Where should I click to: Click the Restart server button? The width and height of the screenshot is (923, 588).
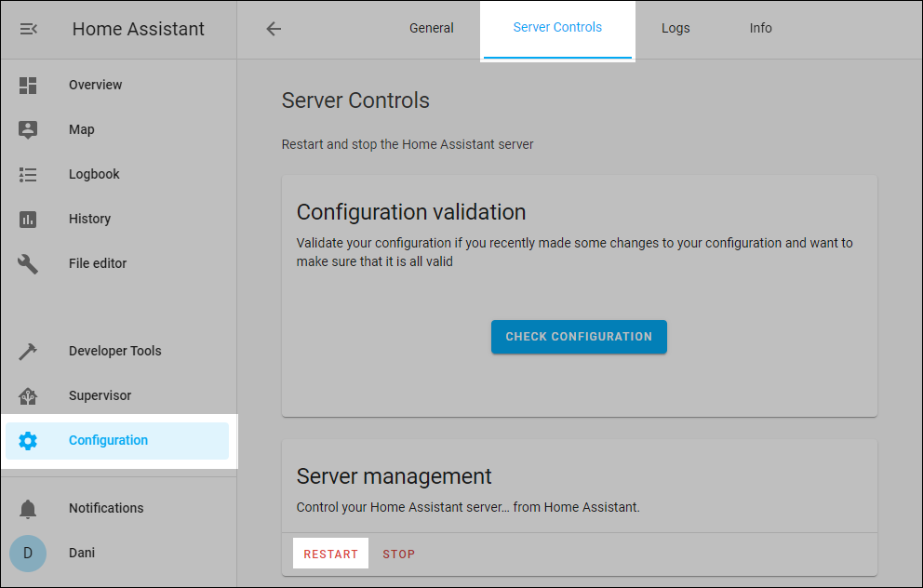[x=331, y=554]
